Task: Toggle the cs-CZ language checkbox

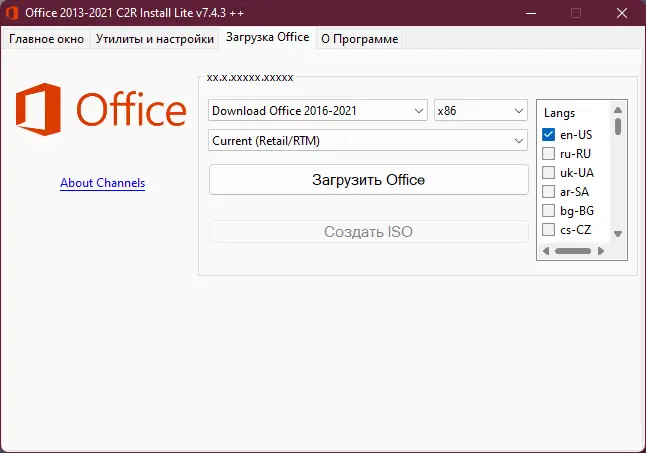Action: click(x=548, y=229)
